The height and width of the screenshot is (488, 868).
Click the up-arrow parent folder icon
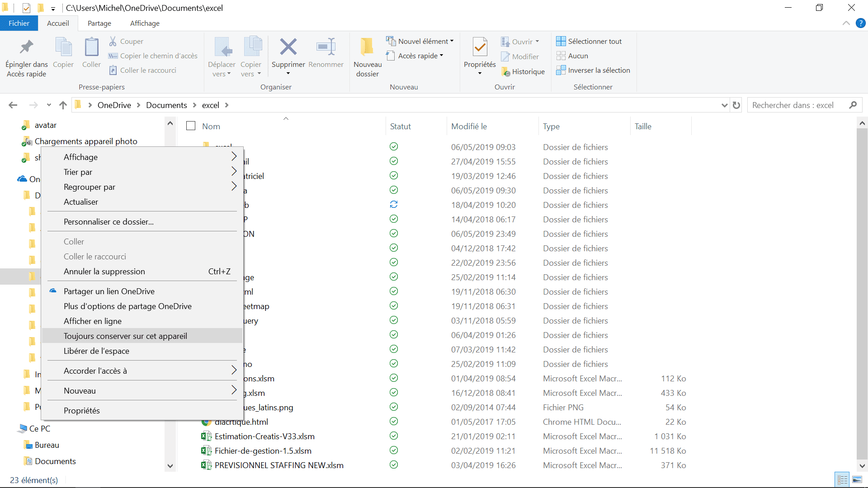coord(63,105)
